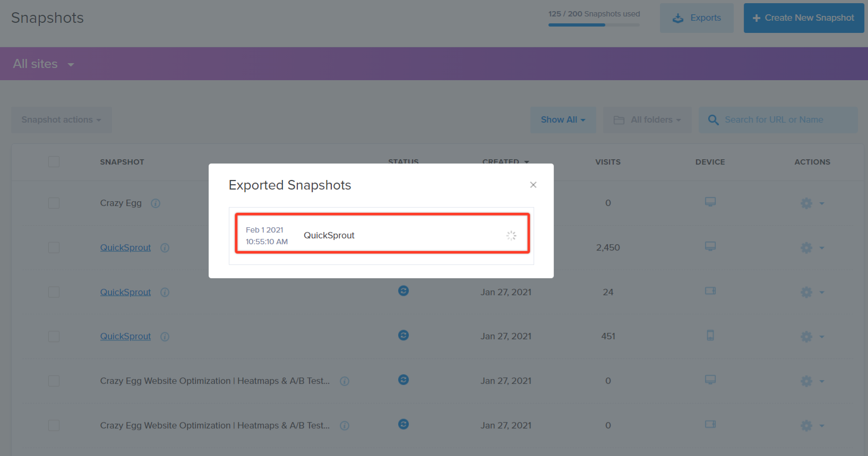The image size is (868, 456).
Task: Click the Snapshots page title
Action: coord(47,18)
